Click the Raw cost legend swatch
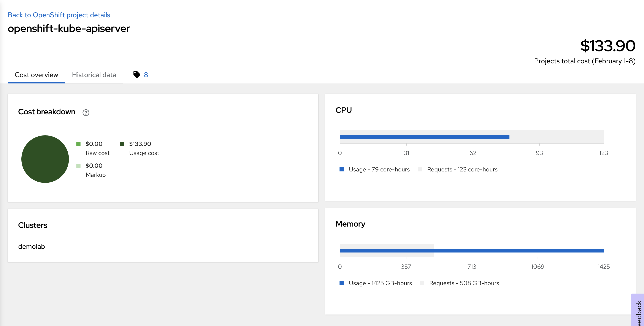 click(x=78, y=144)
